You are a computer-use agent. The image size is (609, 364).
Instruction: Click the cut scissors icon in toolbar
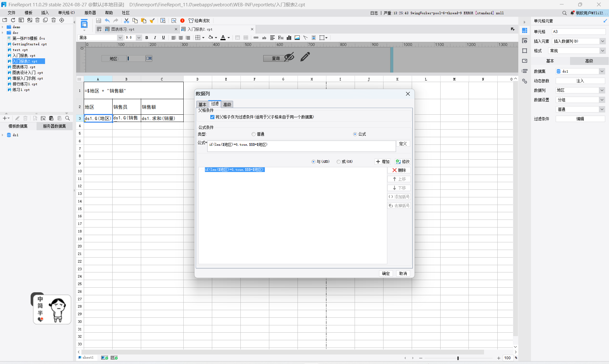(x=126, y=21)
